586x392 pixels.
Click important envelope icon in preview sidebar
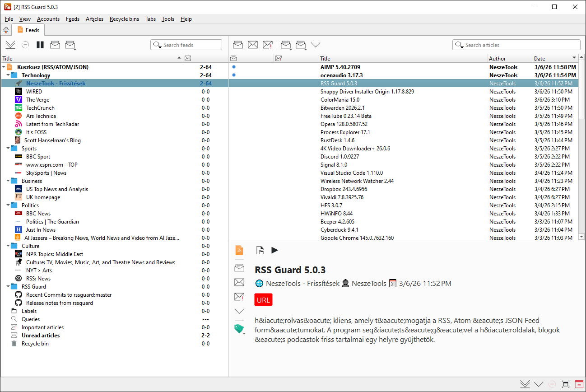239,297
